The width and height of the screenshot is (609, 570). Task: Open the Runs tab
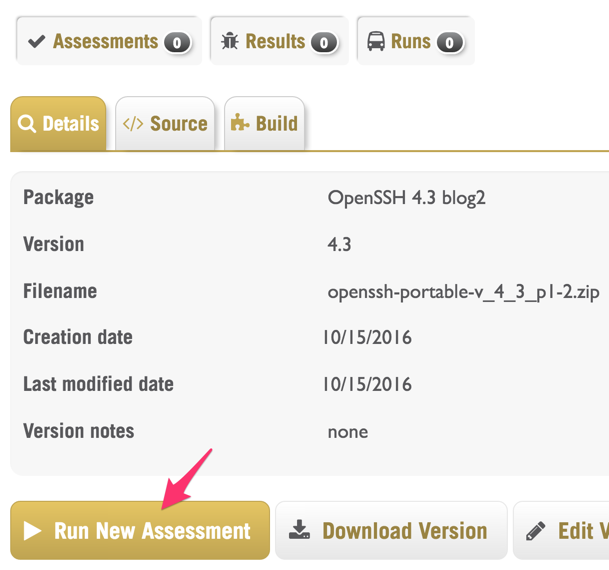[415, 41]
